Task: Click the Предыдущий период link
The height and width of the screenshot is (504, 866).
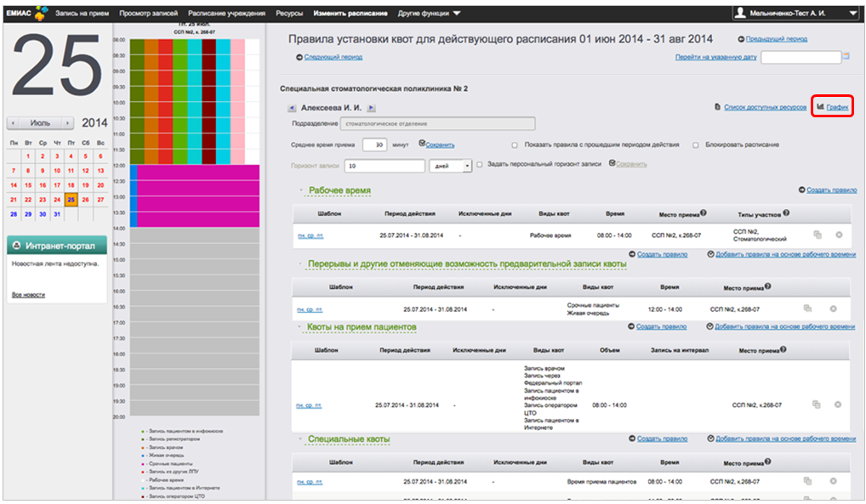Action: (776, 39)
